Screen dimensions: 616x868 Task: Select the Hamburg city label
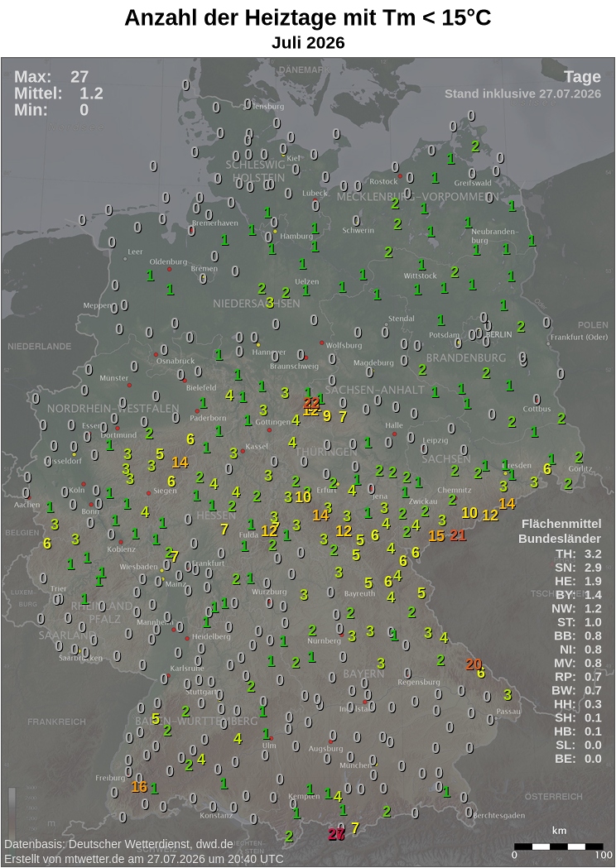pyautogui.click(x=296, y=236)
